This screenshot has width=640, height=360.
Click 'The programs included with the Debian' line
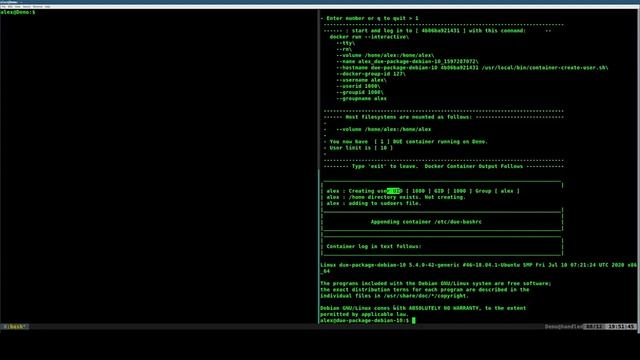click(436, 283)
